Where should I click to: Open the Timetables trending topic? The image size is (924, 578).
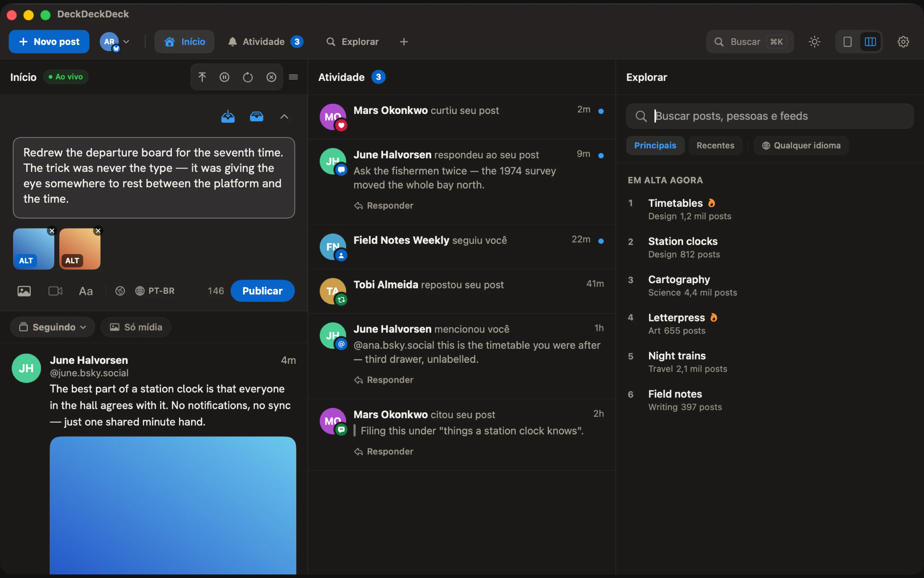point(770,209)
